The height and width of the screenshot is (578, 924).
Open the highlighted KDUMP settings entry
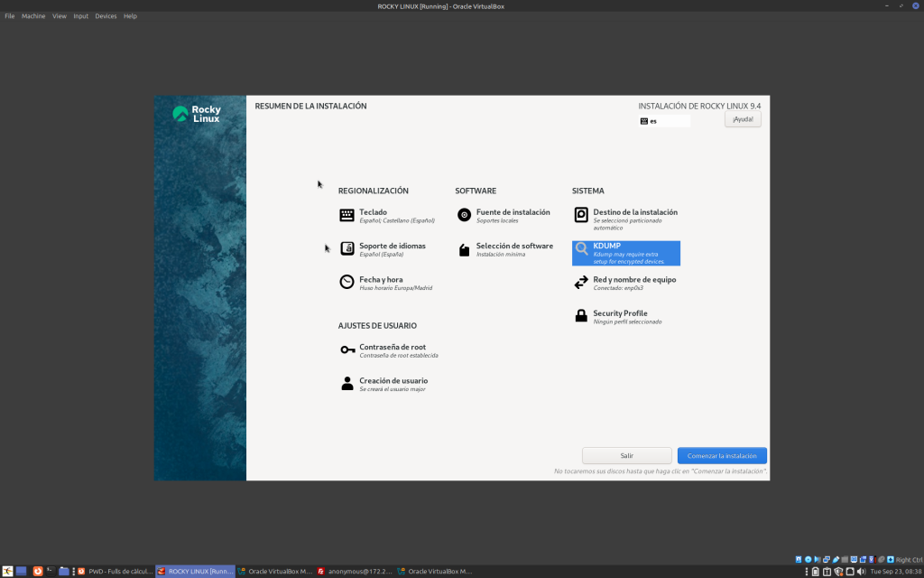tap(625, 253)
